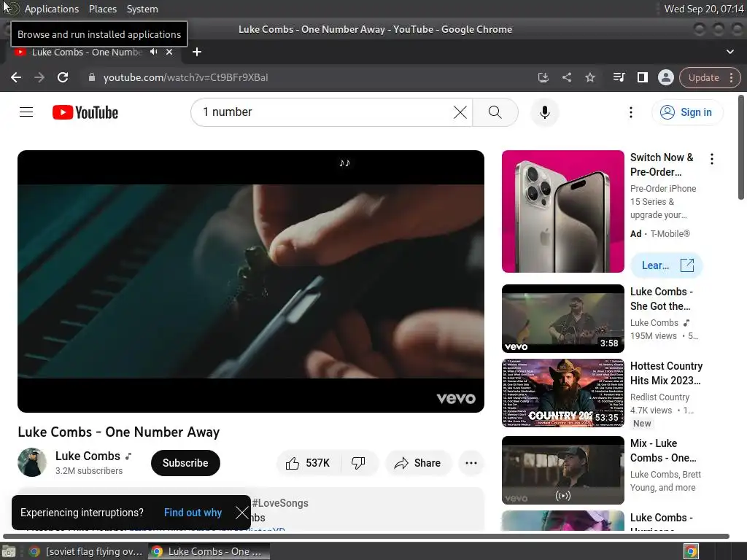This screenshot has width=747, height=560.
Task: Open the Chrome profile avatar
Action: (x=665, y=77)
